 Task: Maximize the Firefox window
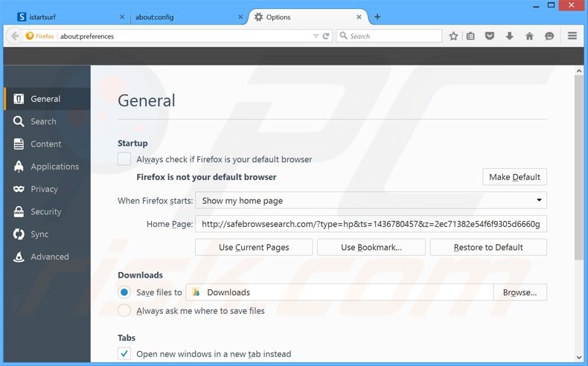(x=551, y=5)
